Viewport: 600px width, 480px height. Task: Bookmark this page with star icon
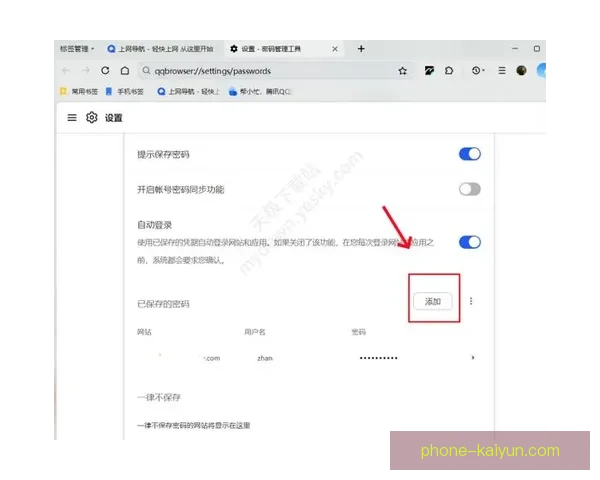(x=403, y=71)
